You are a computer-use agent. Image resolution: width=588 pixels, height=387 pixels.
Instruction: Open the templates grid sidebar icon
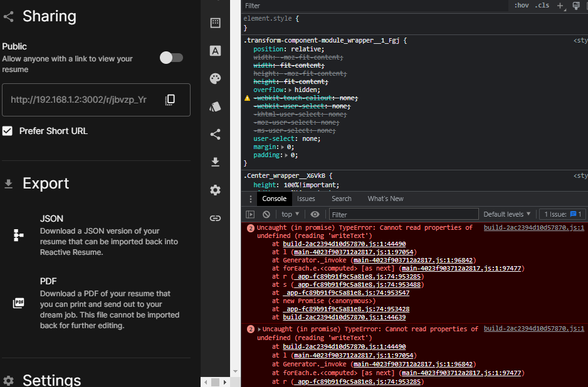click(215, 23)
